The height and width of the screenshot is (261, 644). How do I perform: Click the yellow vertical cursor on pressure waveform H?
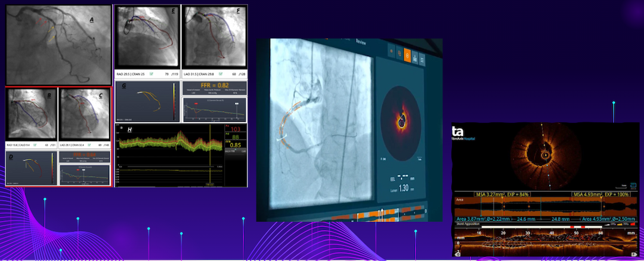point(210,154)
